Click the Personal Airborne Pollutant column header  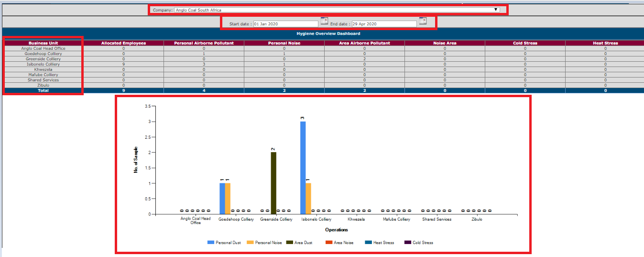click(204, 43)
